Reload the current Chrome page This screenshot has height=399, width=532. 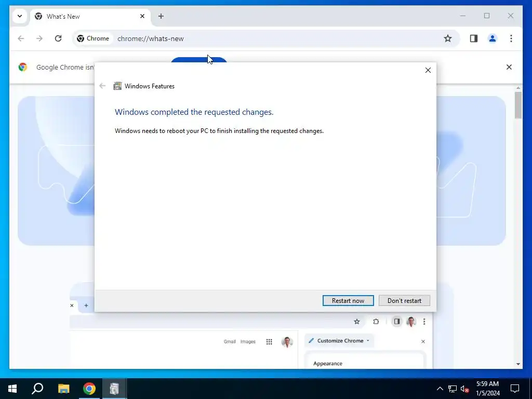pyautogui.click(x=58, y=38)
